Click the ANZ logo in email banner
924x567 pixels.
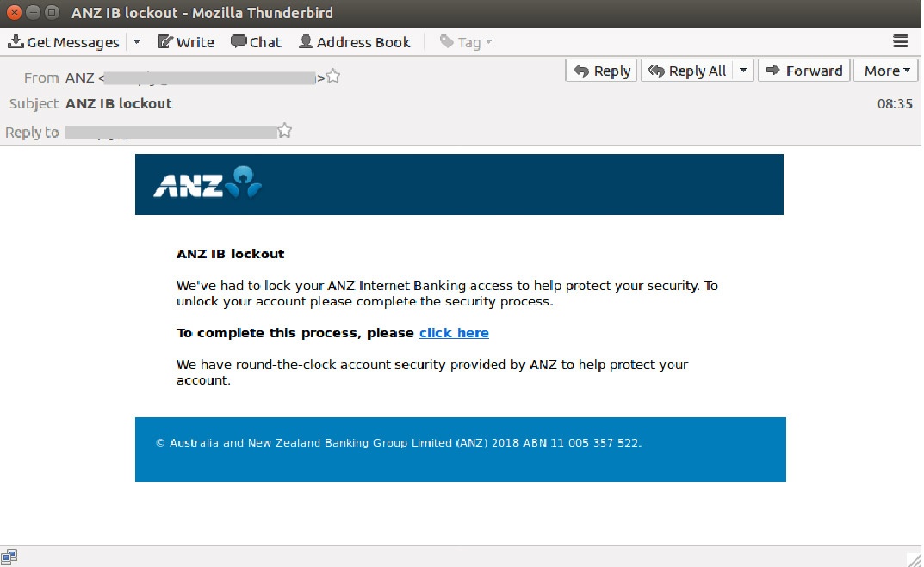pyautogui.click(x=208, y=183)
